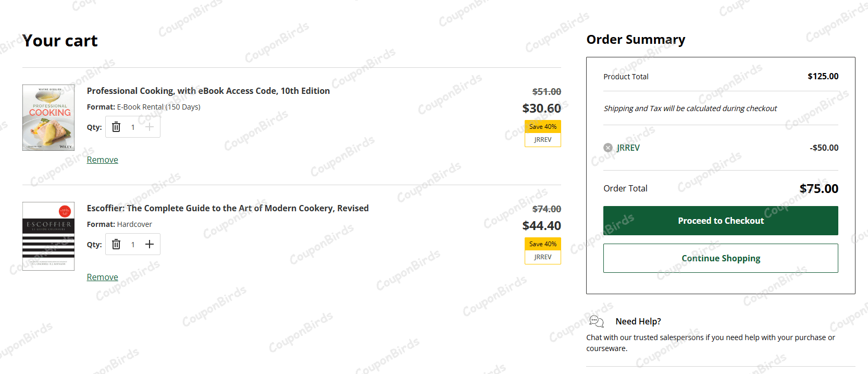The width and height of the screenshot is (868, 374).
Task: Click JRREV coupon code in Order Summary
Action: pyautogui.click(x=628, y=148)
